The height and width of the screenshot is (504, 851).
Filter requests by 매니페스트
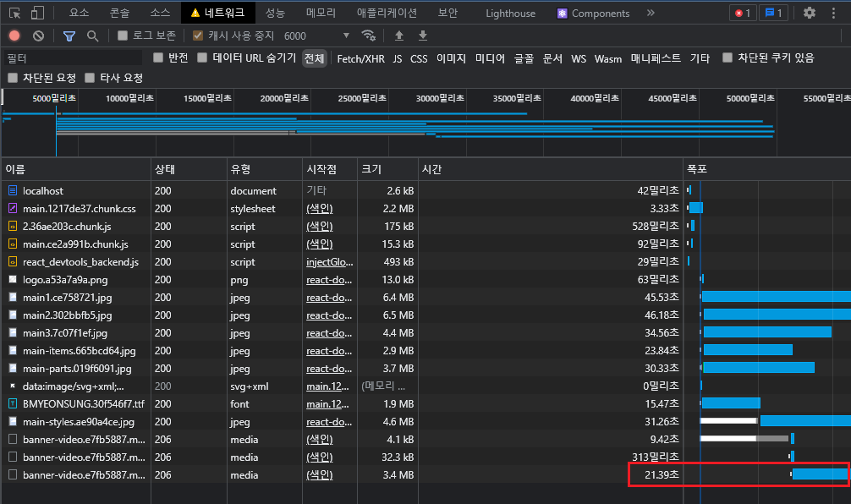coord(656,58)
